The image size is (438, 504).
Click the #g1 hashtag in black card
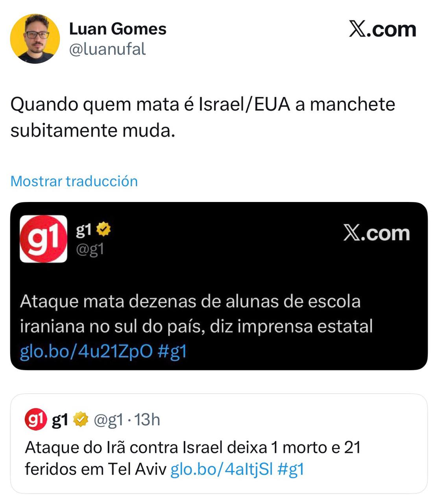coord(172,351)
